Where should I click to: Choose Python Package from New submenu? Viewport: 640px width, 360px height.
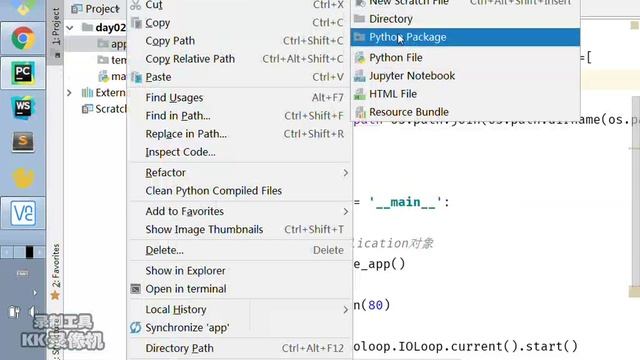pos(465,37)
